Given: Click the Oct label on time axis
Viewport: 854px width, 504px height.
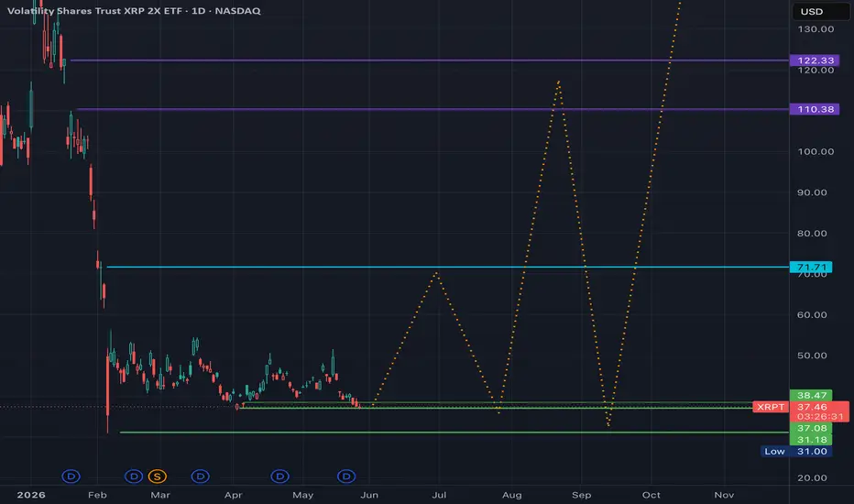Looking at the screenshot, I should [651, 495].
